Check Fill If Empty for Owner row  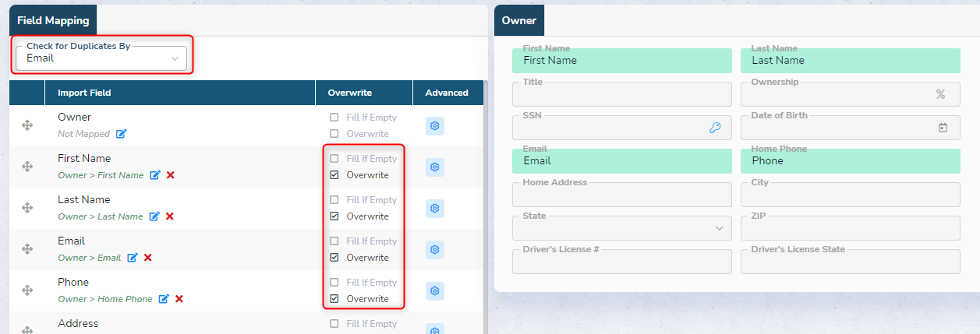coord(334,118)
